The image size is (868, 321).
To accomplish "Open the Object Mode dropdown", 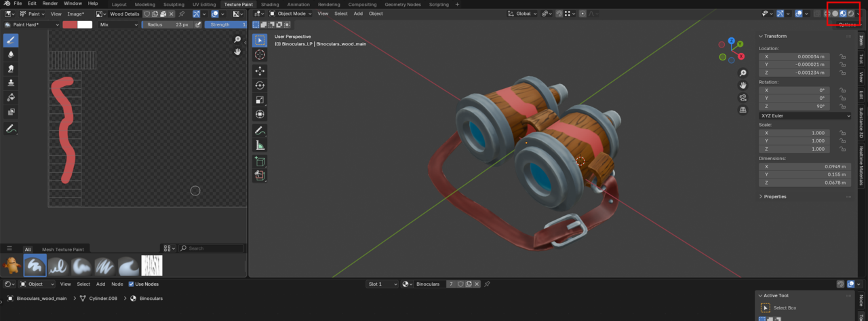I will tap(291, 14).
